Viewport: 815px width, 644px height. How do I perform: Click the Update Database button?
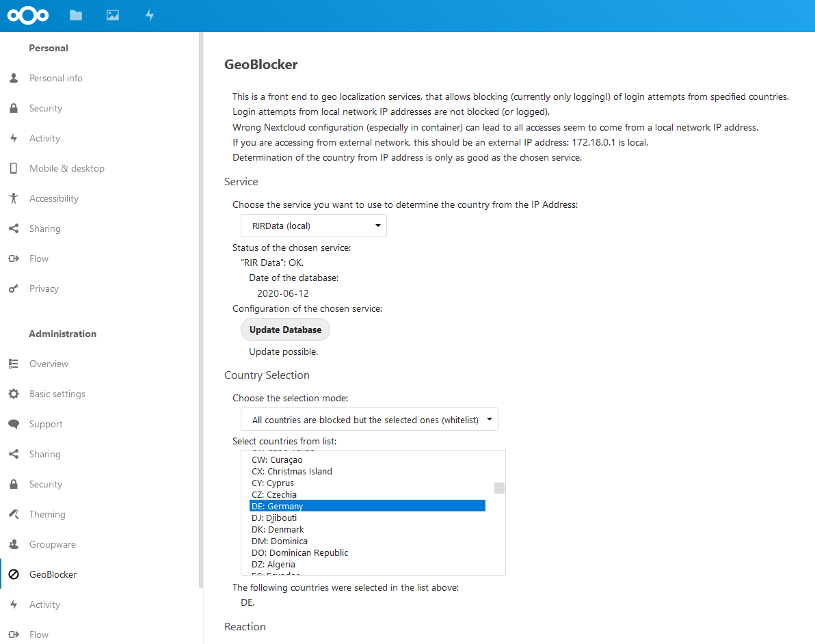point(285,330)
